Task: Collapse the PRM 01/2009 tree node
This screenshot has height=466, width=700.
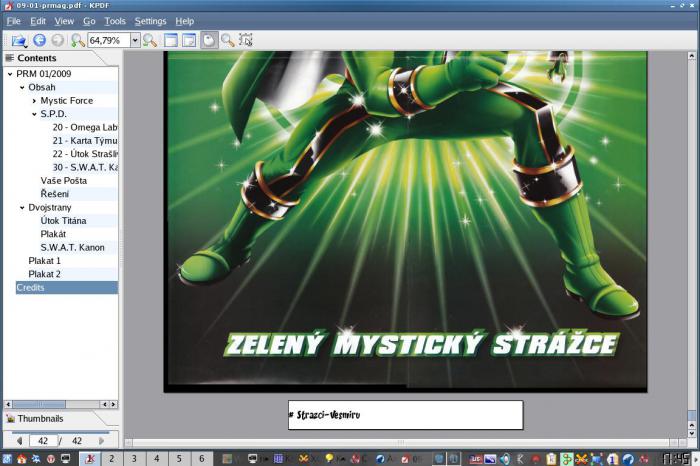Action: [10, 74]
